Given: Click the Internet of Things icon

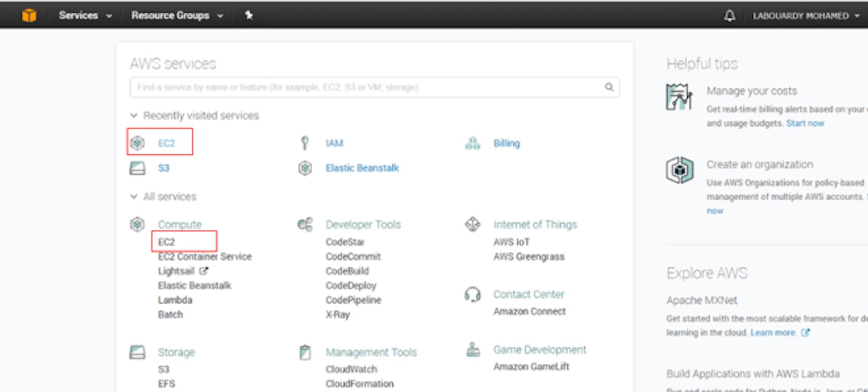Looking at the screenshot, I should click(473, 224).
